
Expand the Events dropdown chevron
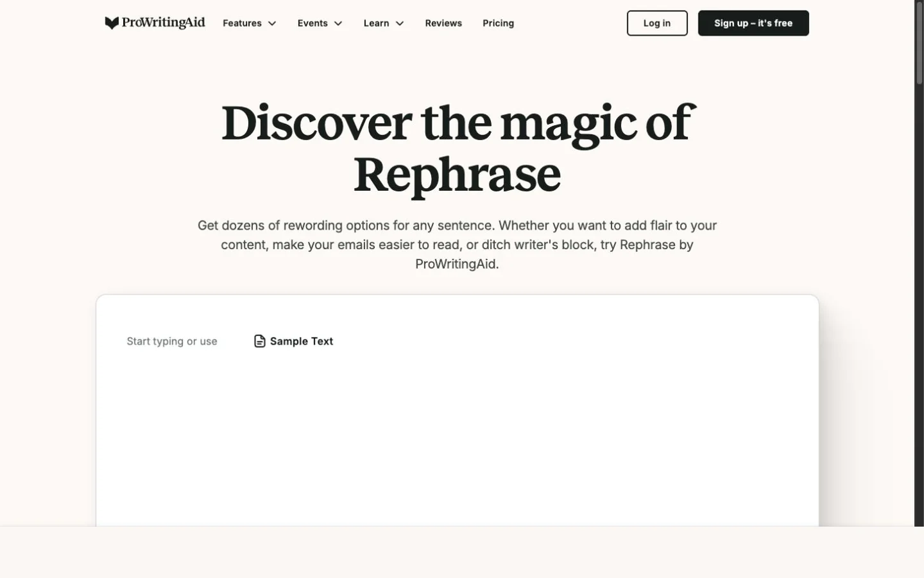(338, 24)
